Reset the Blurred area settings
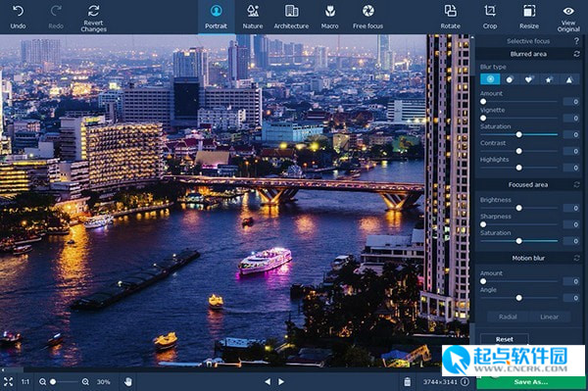This screenshot has width=588, height=391. point(577,54)
